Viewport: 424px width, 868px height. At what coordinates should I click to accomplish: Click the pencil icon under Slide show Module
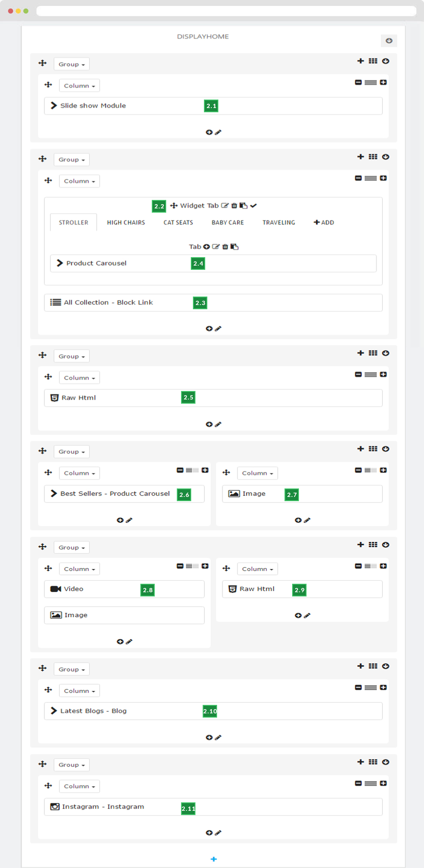218,132
